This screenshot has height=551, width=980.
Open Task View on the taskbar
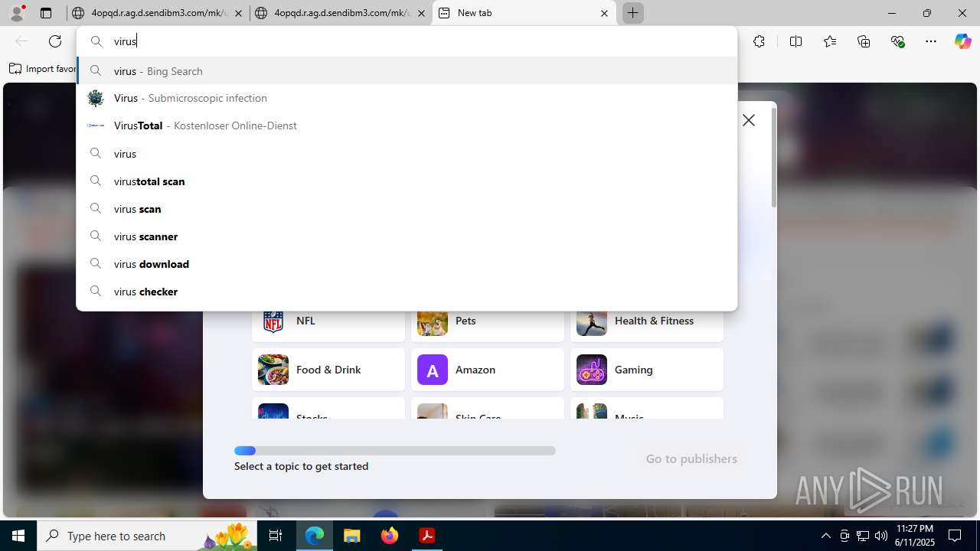pyautogui.click(x=276, y=536)
